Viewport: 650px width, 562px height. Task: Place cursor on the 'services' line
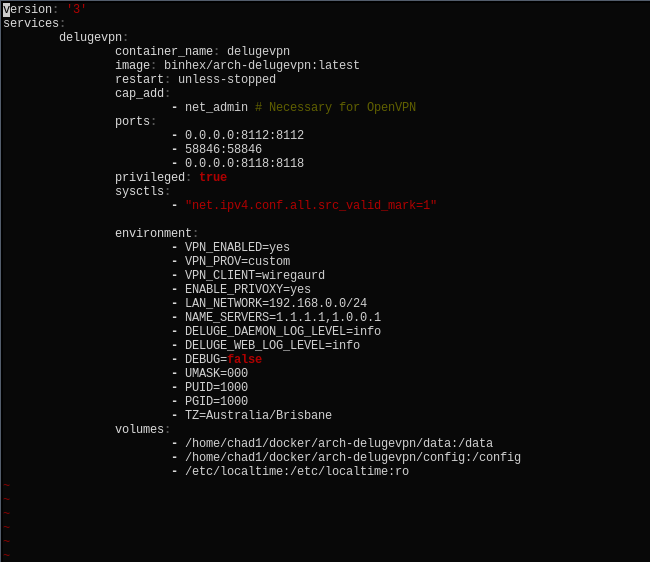pyautogui.click(x=31, y=23)
